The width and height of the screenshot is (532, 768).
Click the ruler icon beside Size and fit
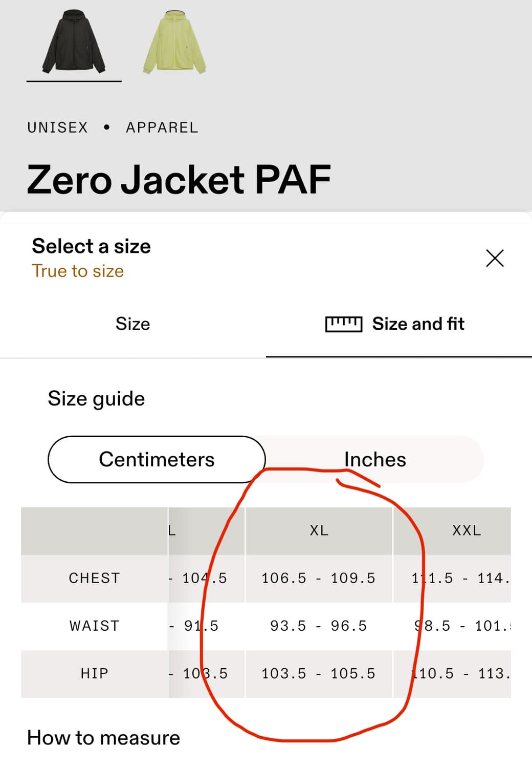[343, 324]
